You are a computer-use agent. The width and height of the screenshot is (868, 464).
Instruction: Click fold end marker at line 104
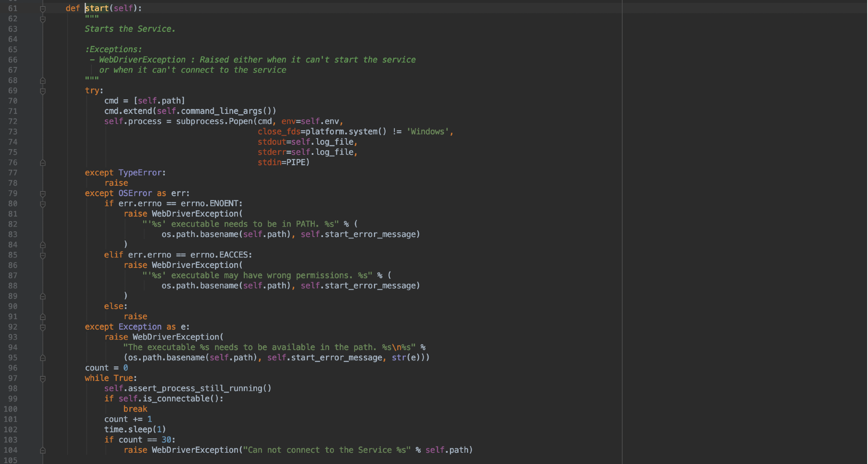(43, 450)
